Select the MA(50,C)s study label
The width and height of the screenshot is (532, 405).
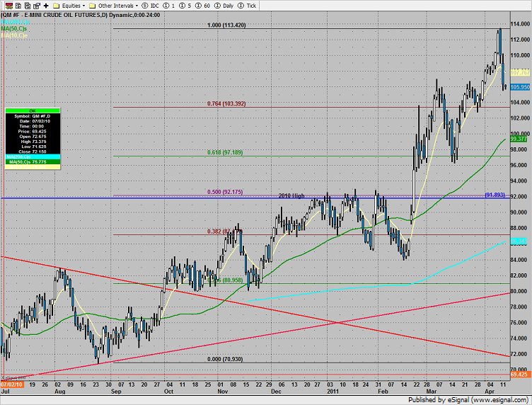(x=14, y=28)
